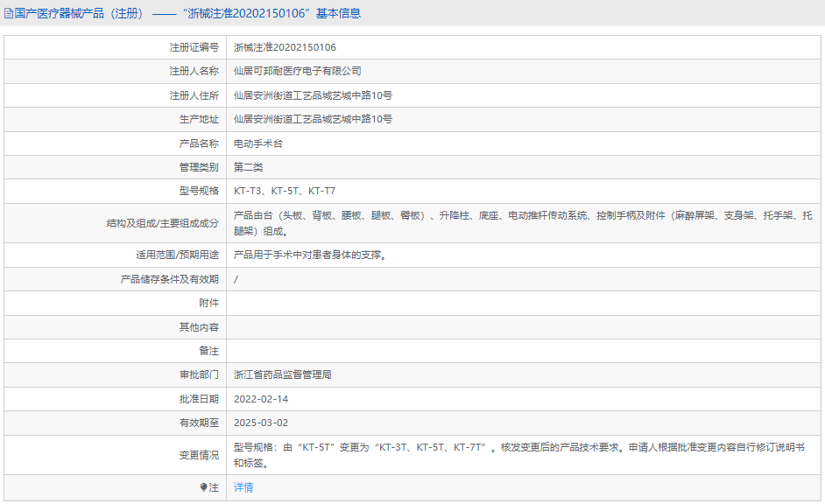The height and width of the screenshot is (504, 825).
Task: Click the 批准日期 label
Action: [199, 399]
